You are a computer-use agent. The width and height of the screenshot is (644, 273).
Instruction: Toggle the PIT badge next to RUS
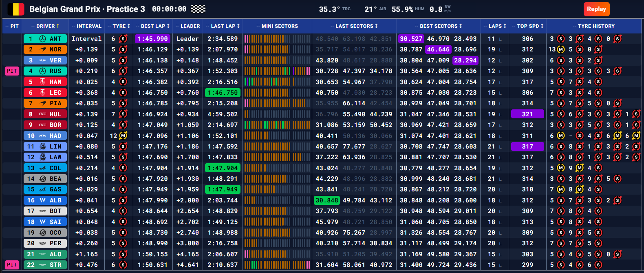(x=12, y=71)
